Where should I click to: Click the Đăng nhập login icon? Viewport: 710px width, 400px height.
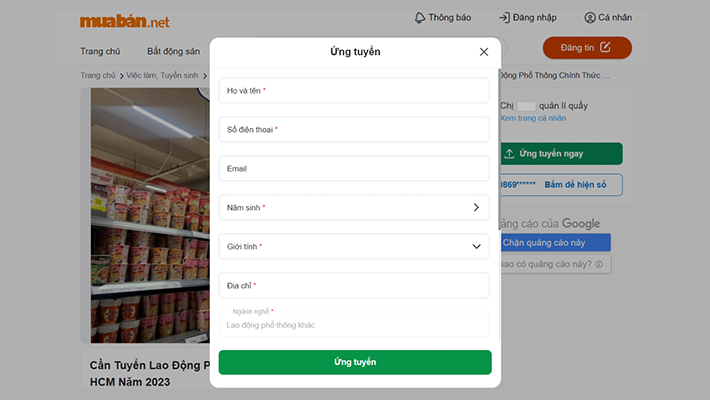[505, 18]
